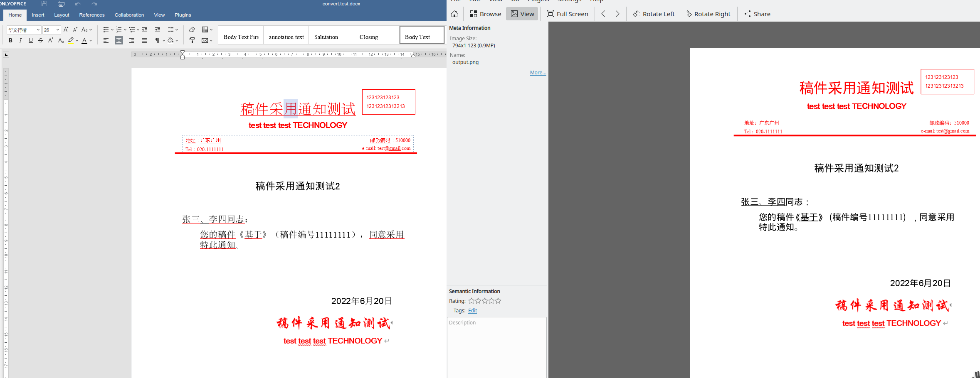Toggle underline formatting
This screenshot has width=980, height=378.
(x=30, y=40)
